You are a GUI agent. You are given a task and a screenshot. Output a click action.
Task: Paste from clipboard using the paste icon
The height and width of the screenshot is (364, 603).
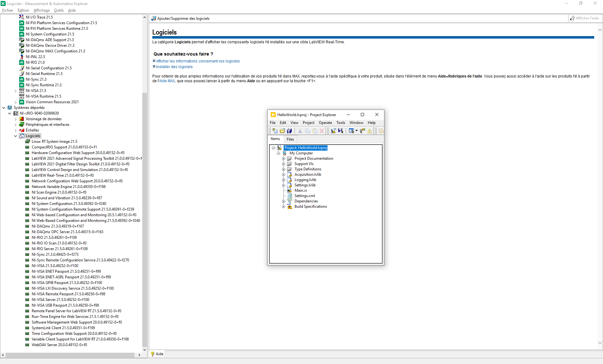pyautogui.click(x=315, y=131)
